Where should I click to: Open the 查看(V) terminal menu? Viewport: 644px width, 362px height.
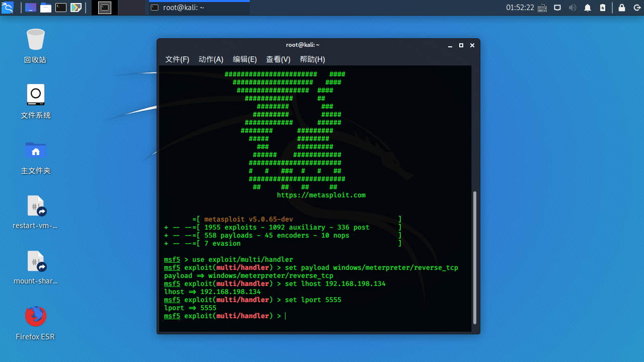[x=278, y=59]
